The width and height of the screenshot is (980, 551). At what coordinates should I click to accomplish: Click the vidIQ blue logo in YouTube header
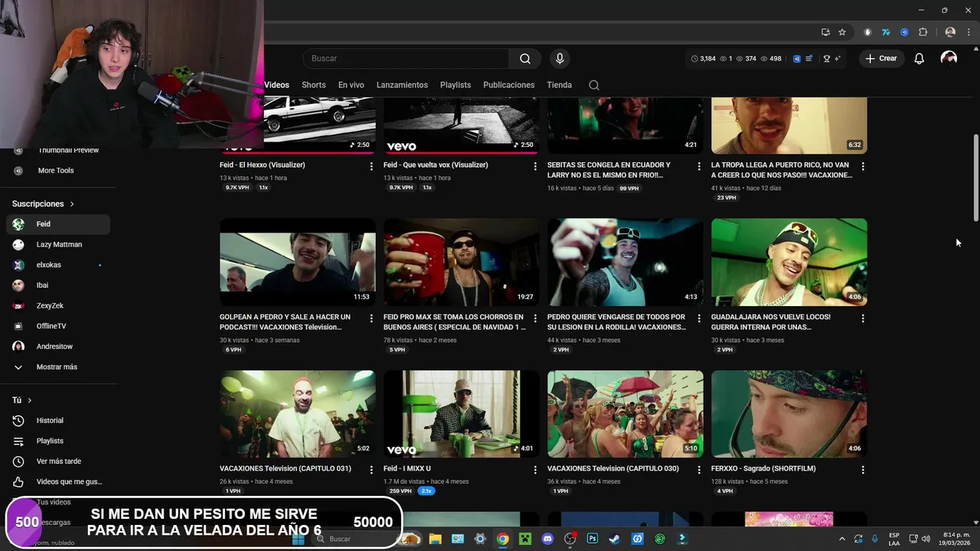pyautogui.click(x=797, y=58)
